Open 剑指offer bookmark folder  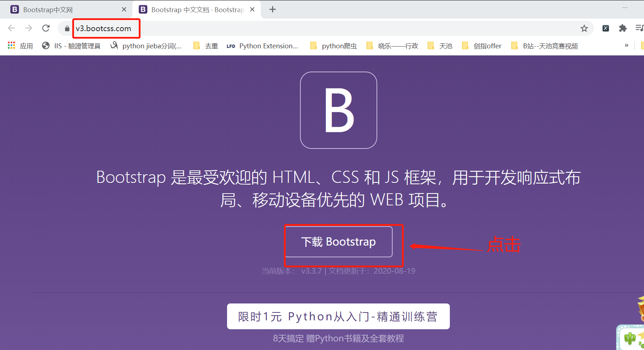pyautogui.click(x=482, y=46)
